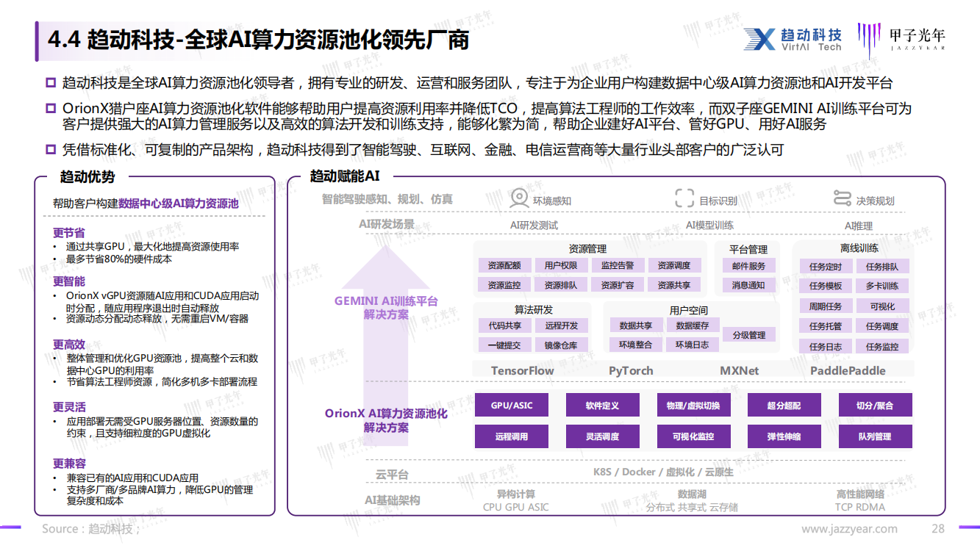Select the 弹性伸缩 box
Screen dimensions: 980x551
[784, 436]
